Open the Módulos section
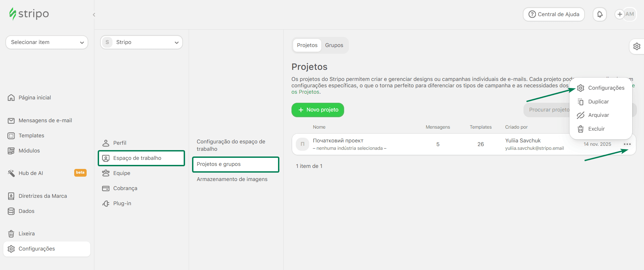 [x=29, y=151]
